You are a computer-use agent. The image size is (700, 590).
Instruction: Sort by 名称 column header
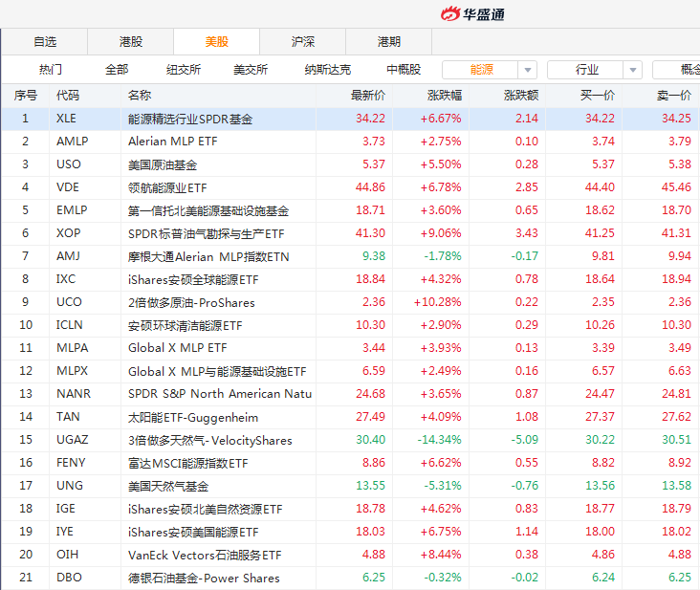[x=140, y=96]
